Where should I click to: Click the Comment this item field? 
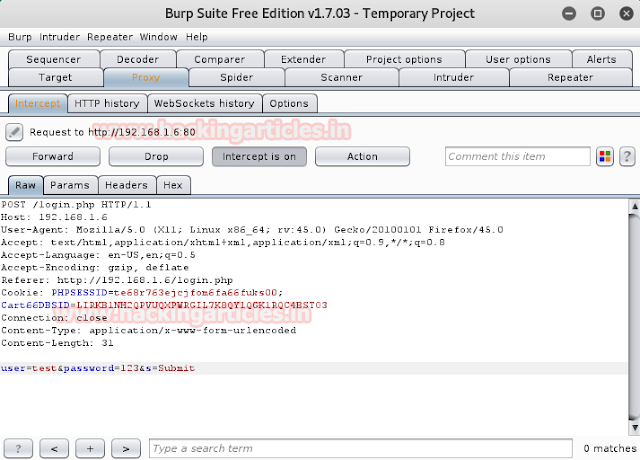point(518,156)
